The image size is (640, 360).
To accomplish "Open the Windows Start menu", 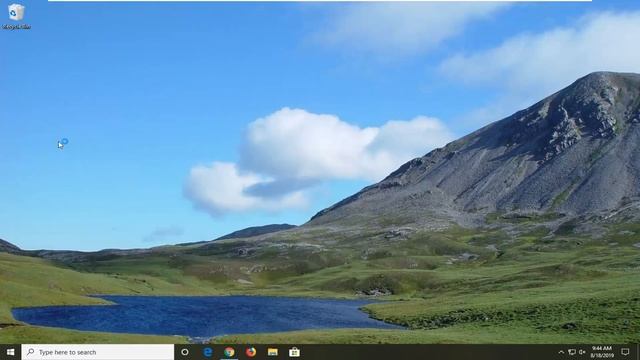I will tap(11, 352).
